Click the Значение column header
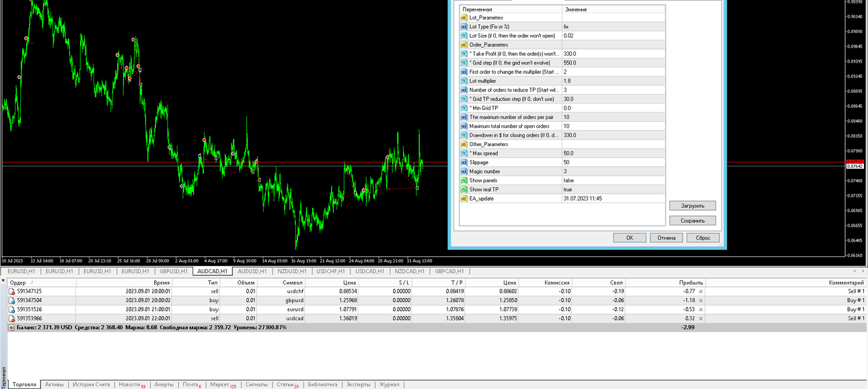Screen dimensions: 868x389 pos(614,9)
